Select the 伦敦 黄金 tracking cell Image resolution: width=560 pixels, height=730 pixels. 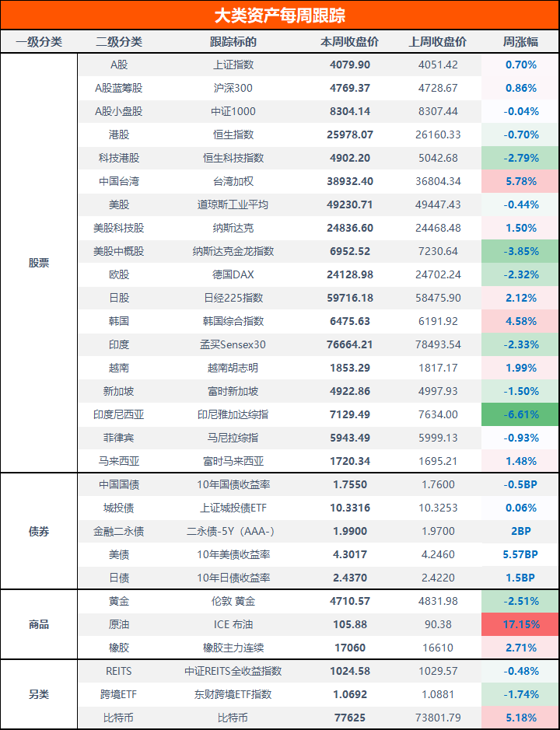click(233, 601)
